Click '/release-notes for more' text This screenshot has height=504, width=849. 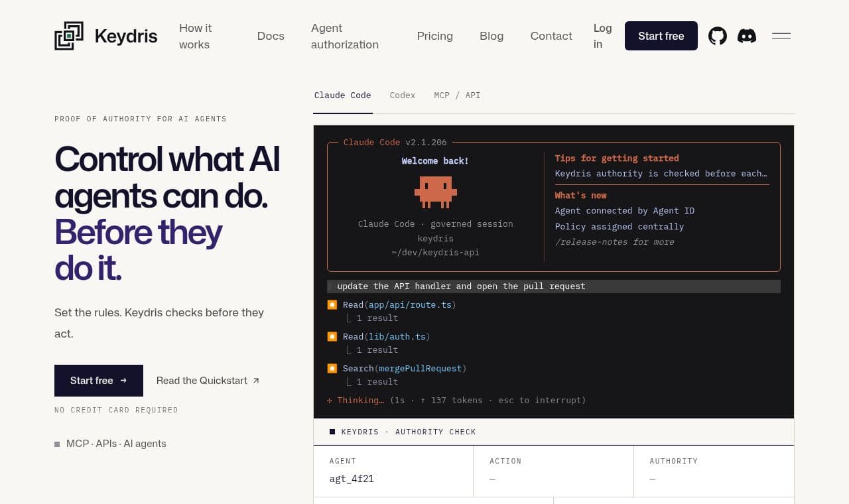click(x=615, y=242)
